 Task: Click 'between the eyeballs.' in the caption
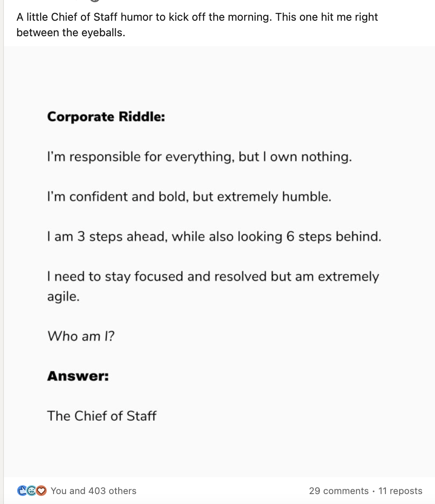tap(71, 32)
